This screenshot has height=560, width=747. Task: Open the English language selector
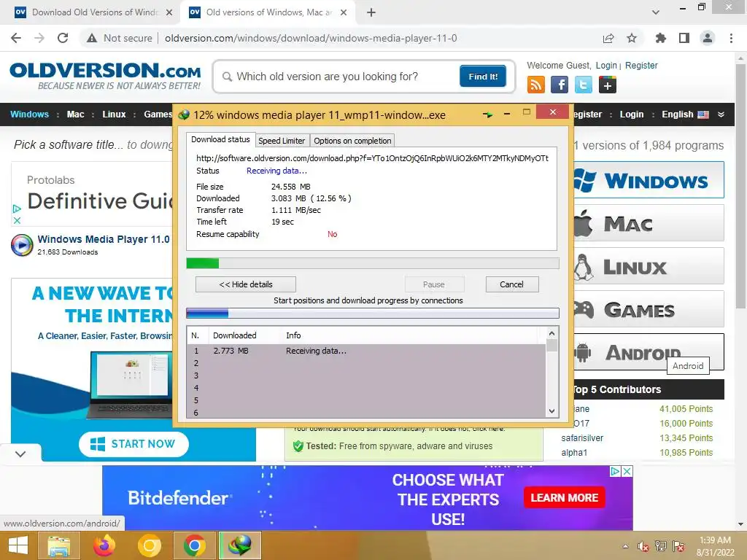click(x=685, y=114)
